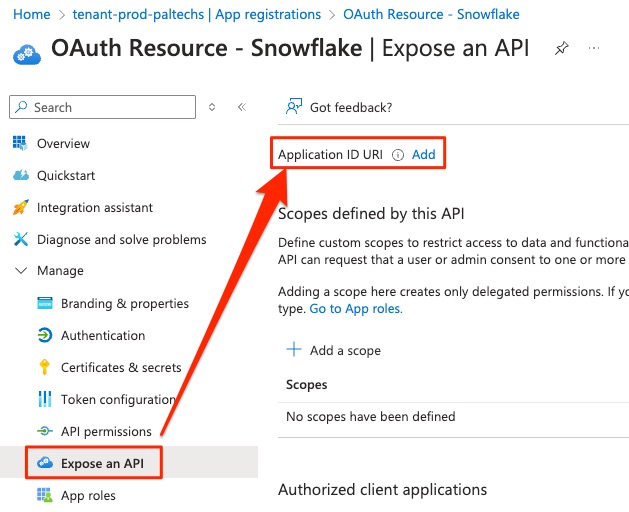This screenshot has height=512, width=629.
Task: Click the pin icon beside page title
Action: coord(561,49)
